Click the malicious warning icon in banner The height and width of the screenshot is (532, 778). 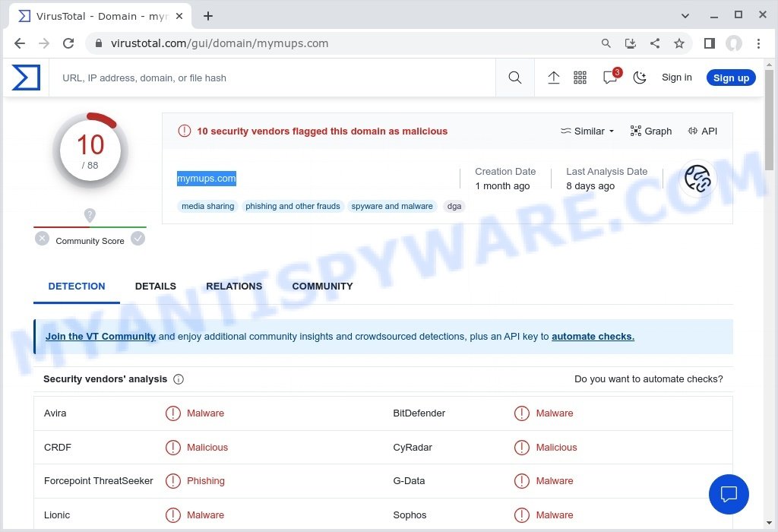(x=184, y=131)
